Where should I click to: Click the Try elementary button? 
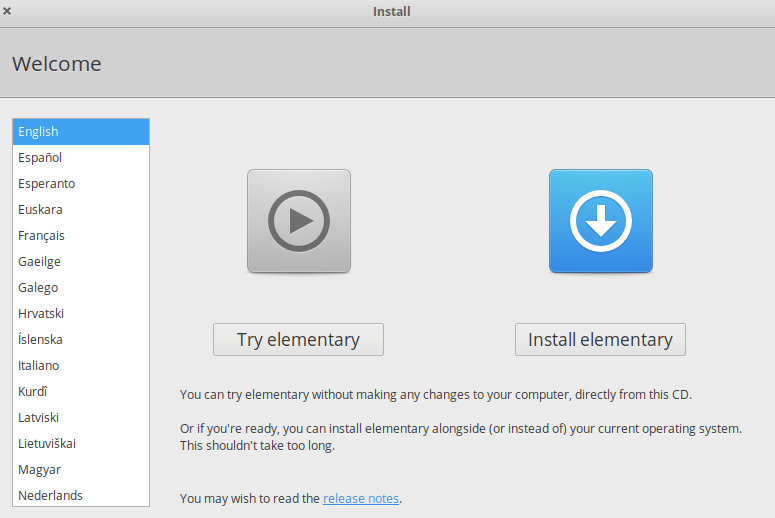tap(298, 340)
